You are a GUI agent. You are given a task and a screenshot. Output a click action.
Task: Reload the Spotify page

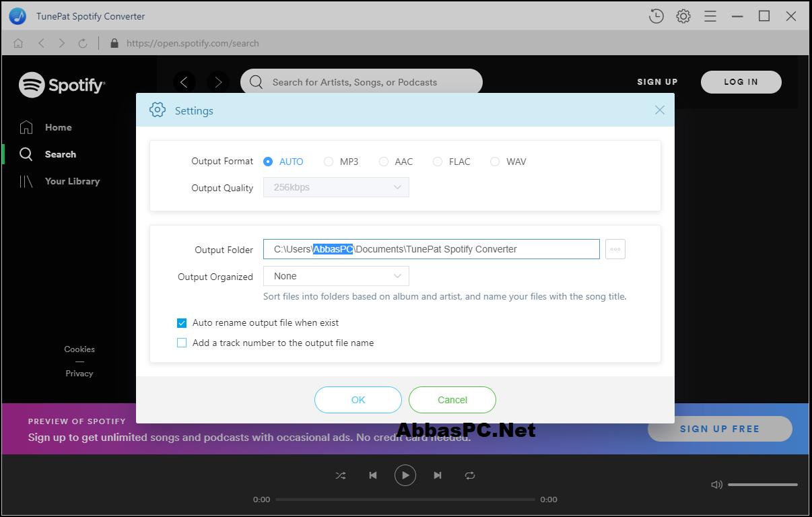83,43
